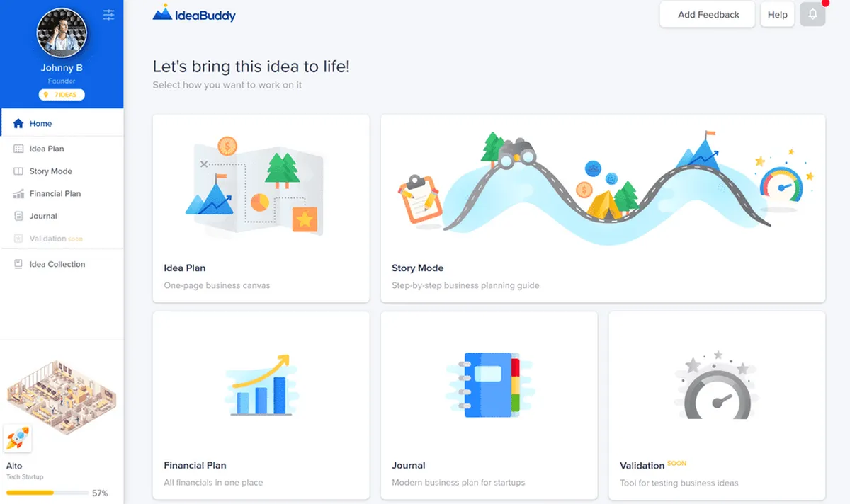The image size is (850, 504).
Task: Click the Journal page icon in sidebar
Action: point(19,216)
